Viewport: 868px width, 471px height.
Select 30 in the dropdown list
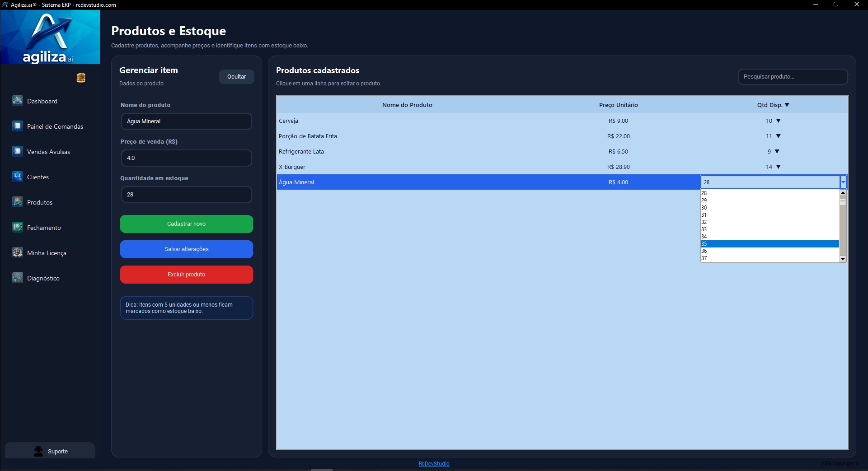pyautogui.click(x=770, y=208)
